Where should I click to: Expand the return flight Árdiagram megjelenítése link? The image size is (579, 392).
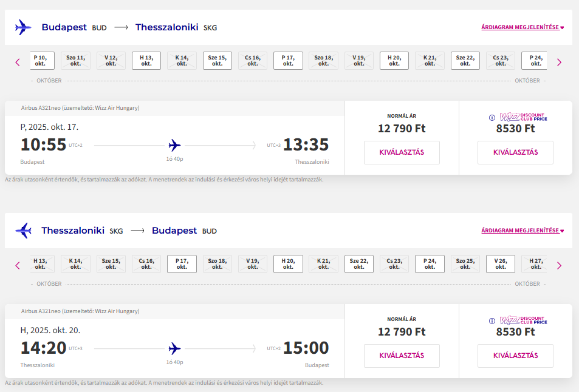coord(522,231)
